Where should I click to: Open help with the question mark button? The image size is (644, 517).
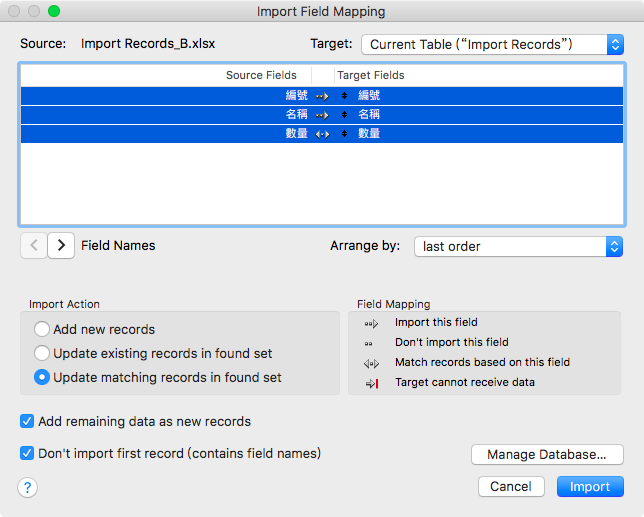[28, 487]
